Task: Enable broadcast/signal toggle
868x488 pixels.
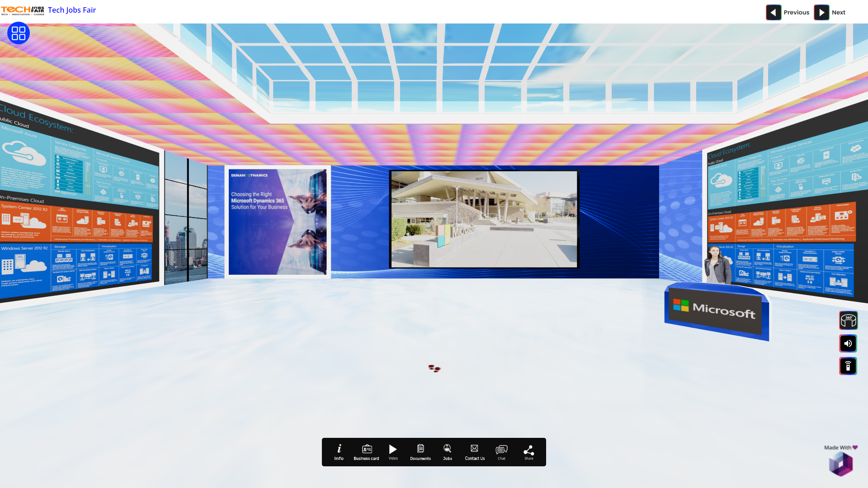Action: 848,366
